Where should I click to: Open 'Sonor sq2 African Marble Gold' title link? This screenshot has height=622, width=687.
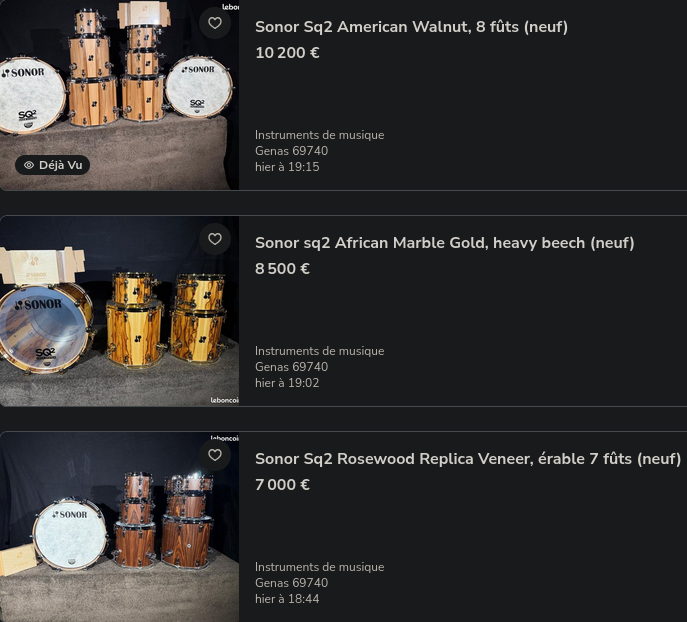coord(444,243)
